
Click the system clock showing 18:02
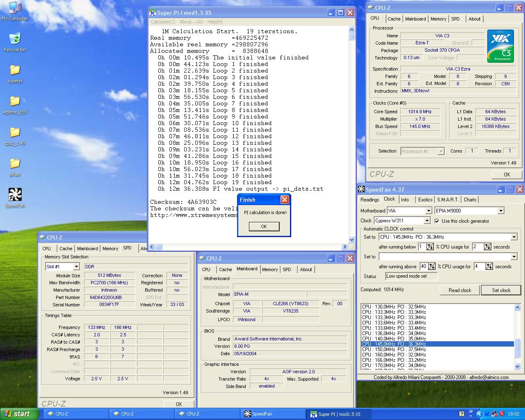point(514,414)
